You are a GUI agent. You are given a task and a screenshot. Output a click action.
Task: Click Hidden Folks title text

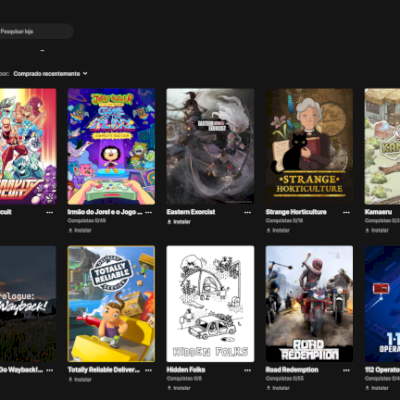point(186,370)
